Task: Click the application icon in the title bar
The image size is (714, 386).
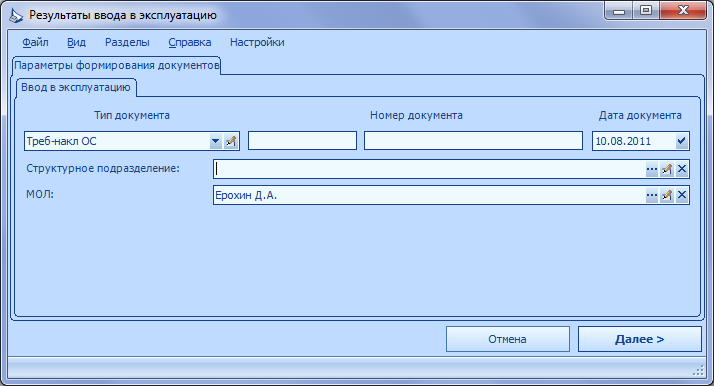Action: 16,15
